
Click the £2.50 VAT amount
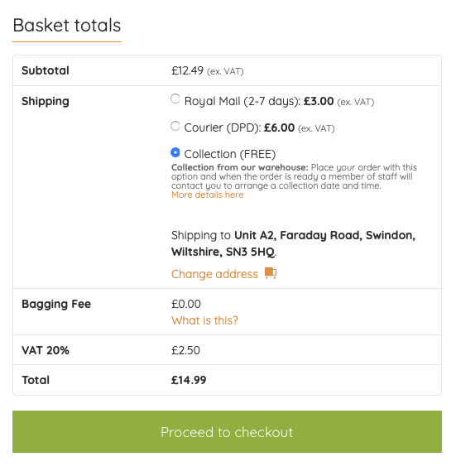coord(185,350)
